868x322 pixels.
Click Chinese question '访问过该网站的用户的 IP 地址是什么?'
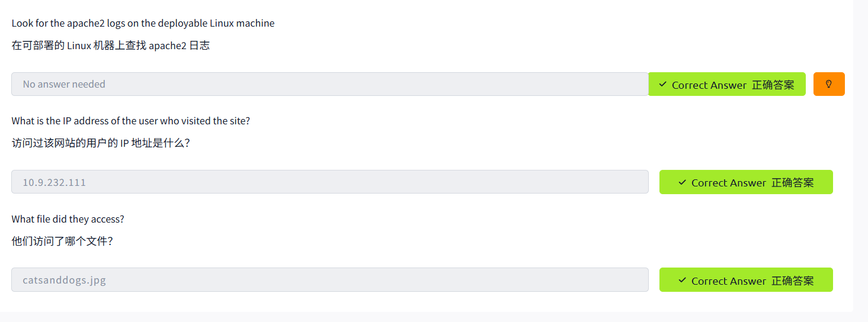(101, 143)
